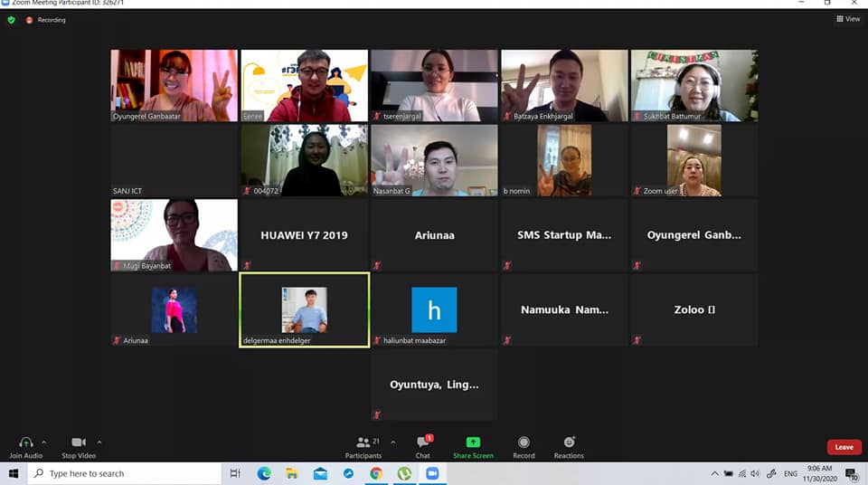Click the Join Audio headphone icon
Image resolution: width=868 pixels, height=485 pixels.
tap(25, 442)
